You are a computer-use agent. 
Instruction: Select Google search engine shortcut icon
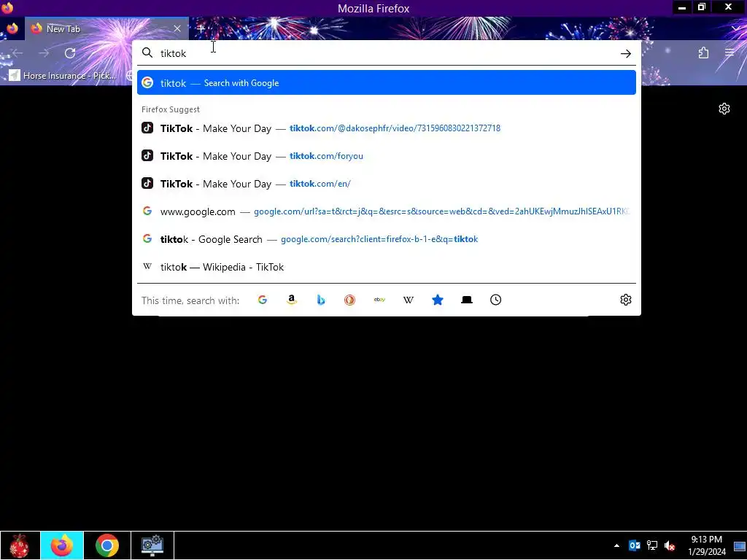(263, 300)
